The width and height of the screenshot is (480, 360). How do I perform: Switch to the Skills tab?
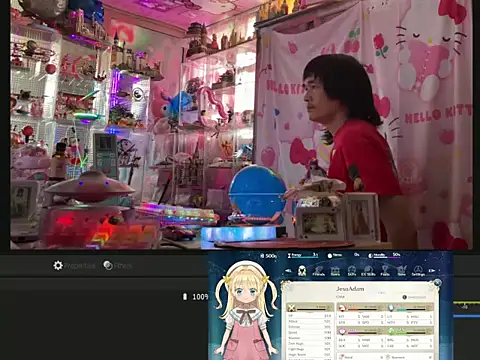click(352, 271)
